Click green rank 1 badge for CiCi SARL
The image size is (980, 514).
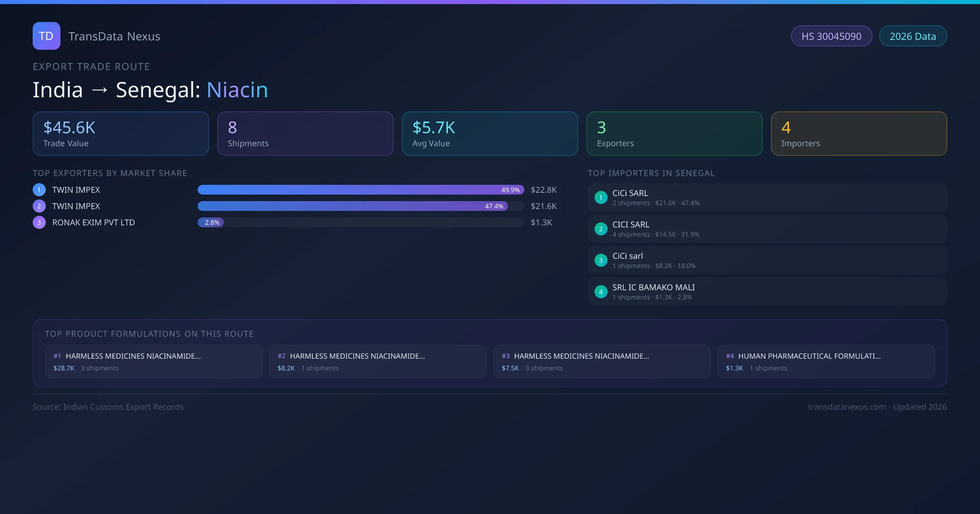pos(601,197)
